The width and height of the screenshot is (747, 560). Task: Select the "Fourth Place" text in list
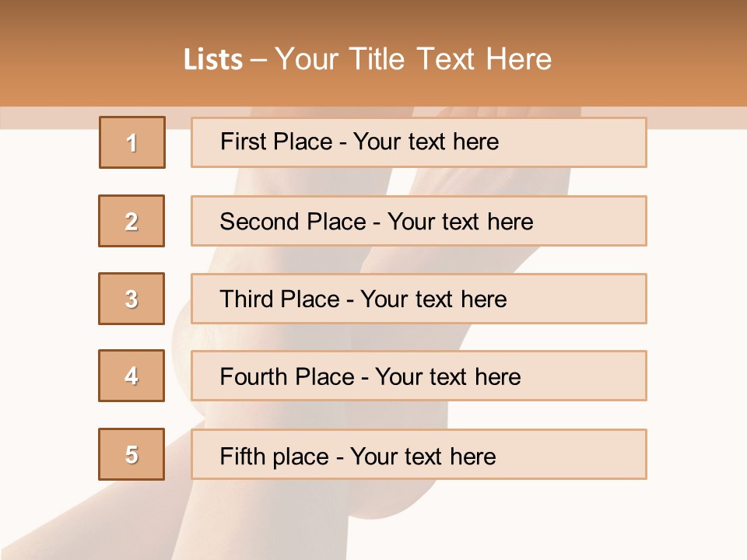[286, 377]
